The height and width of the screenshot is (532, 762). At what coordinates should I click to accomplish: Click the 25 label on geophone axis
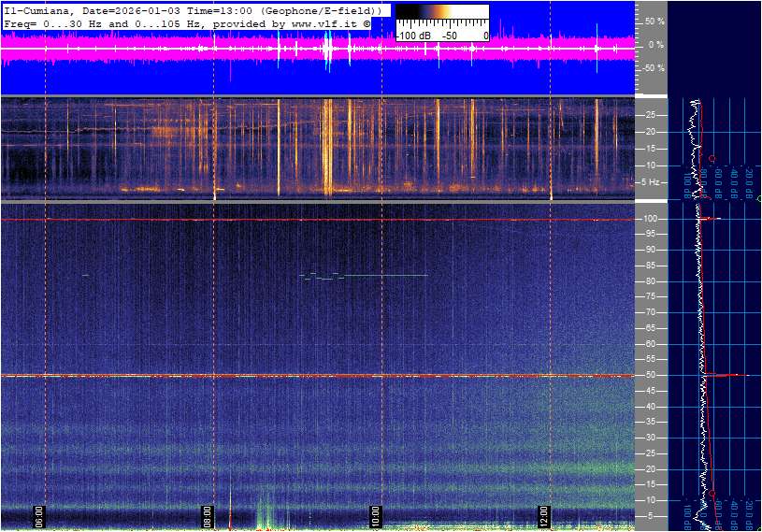click(x=649, y=115)
